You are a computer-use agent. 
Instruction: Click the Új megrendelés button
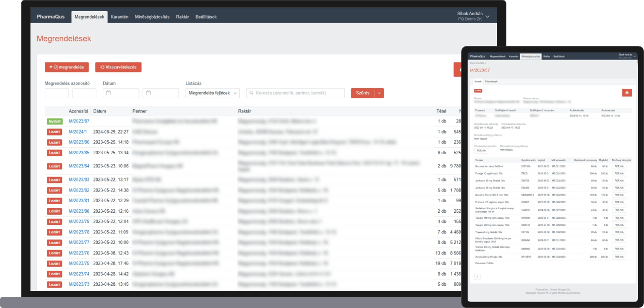67,67
